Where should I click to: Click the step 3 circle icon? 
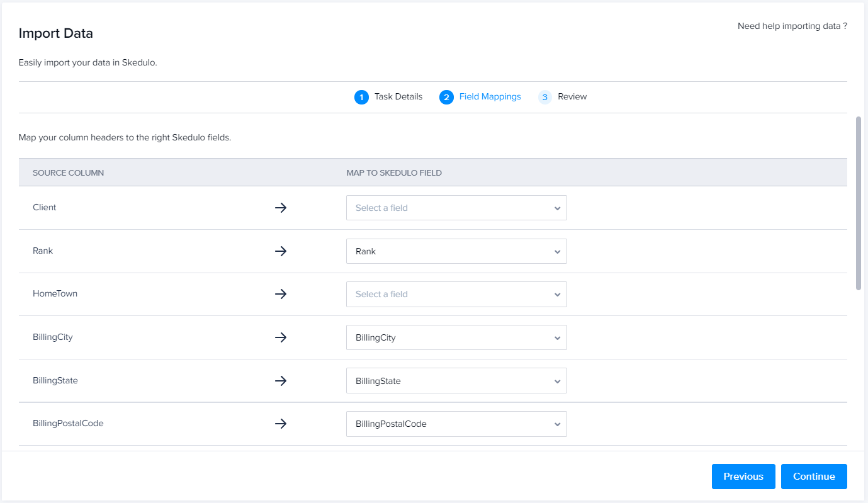click(x=544, y=96)
